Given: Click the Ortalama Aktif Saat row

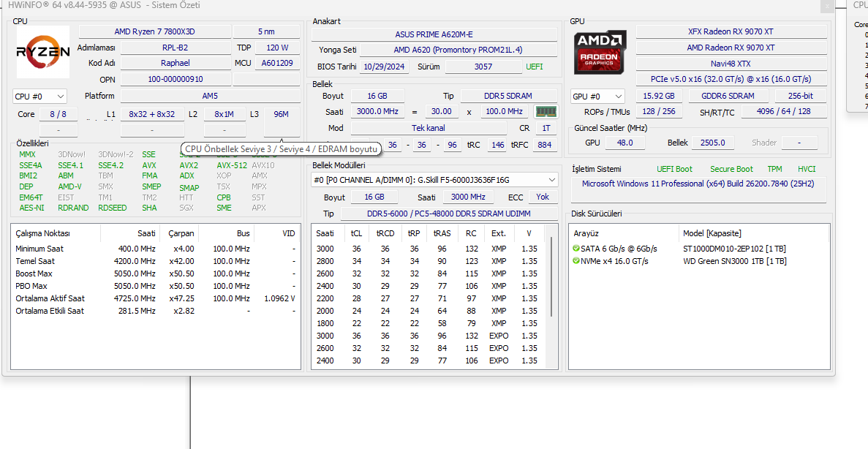Looking at the screenshot, I should pos(156,298).
